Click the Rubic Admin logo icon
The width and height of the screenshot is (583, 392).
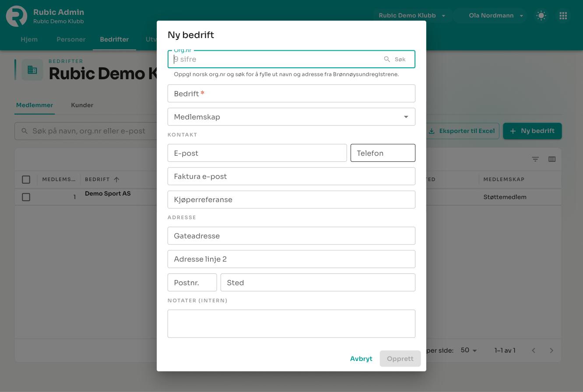(x=17, y=16)
